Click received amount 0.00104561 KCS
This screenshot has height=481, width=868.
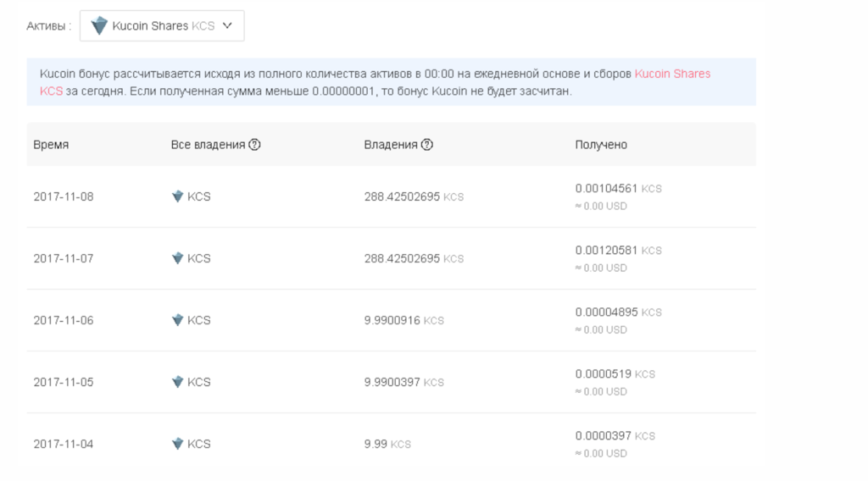(618, 189)
